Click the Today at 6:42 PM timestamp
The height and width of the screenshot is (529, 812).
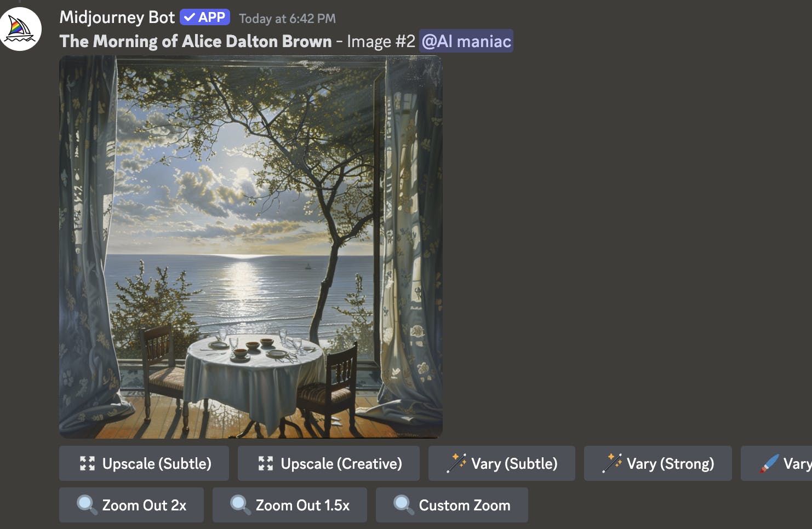[287, 19]
